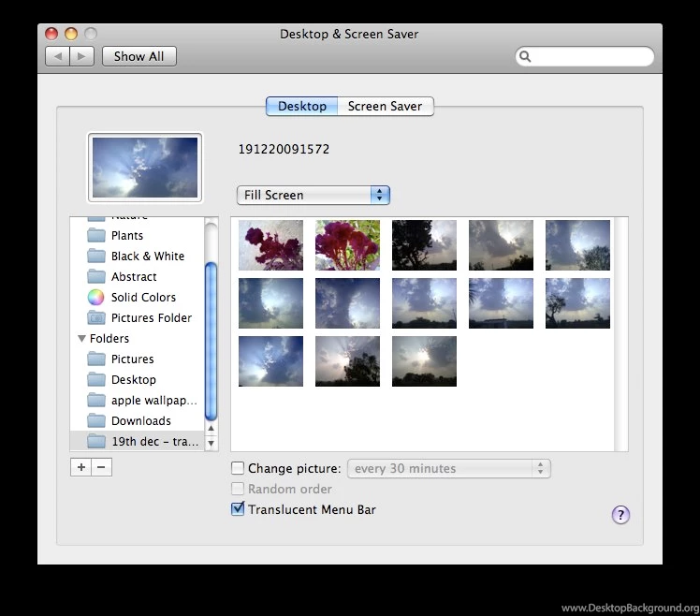Add a folder with the plus button
Screen dimensions: 700x616
80,467
